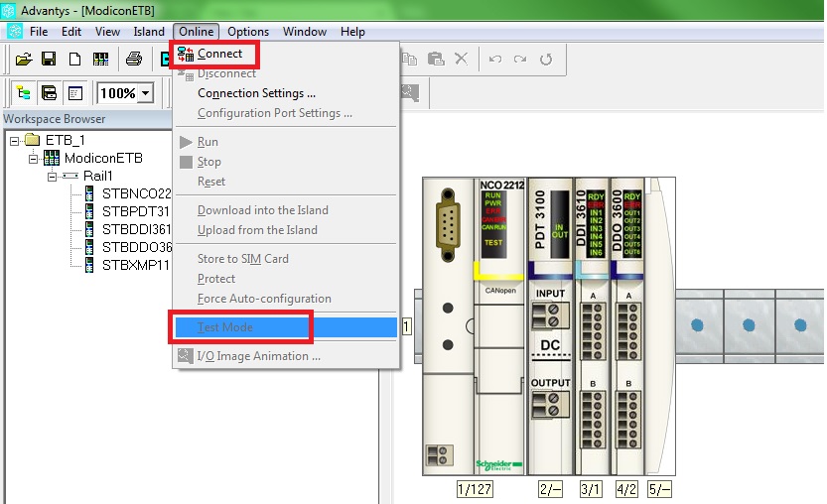Screen dimensions: 827x504
Task: Click the 4/2 slot label below island
Action: [626, 489]
